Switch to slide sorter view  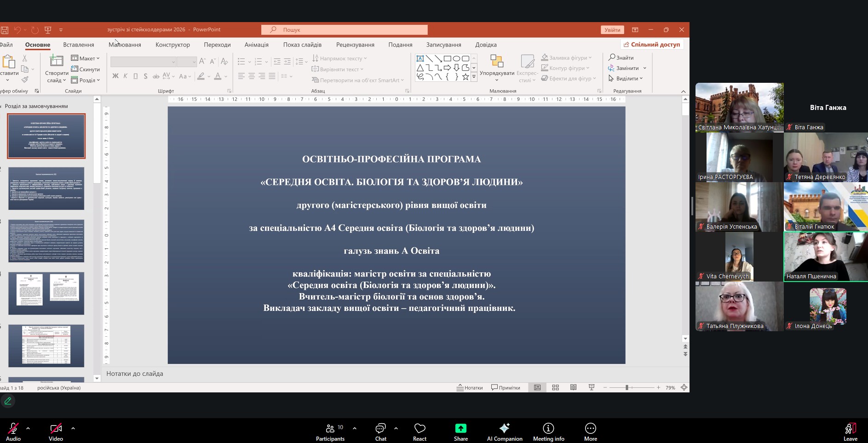click(x=555, y=388)
